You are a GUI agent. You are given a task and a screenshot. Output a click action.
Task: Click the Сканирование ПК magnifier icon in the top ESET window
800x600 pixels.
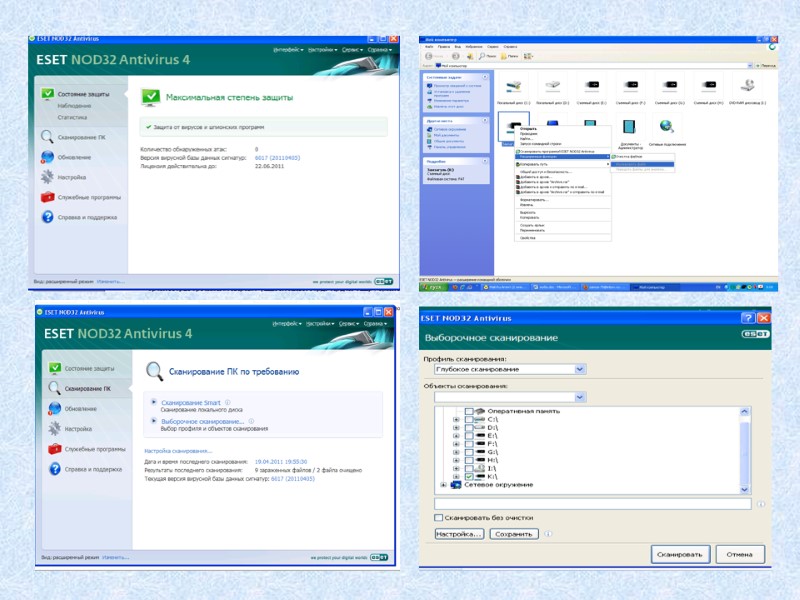point(47,136)
